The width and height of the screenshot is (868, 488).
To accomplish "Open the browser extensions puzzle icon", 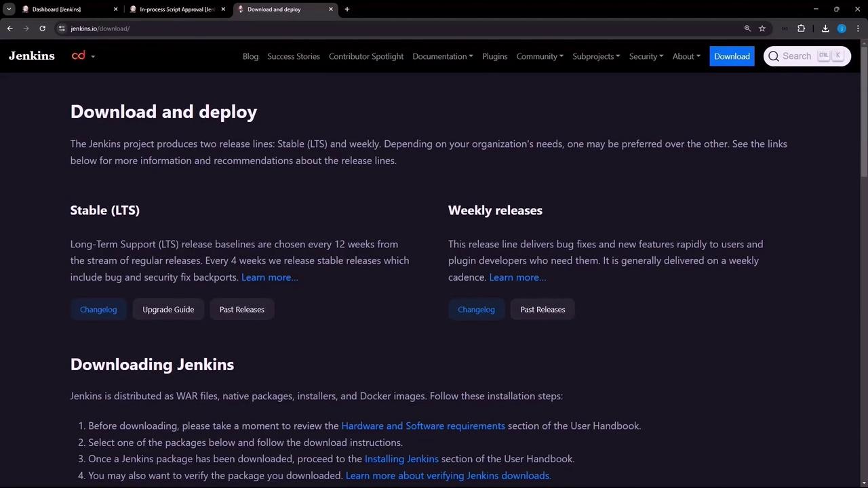I will (x=802, y=28).
